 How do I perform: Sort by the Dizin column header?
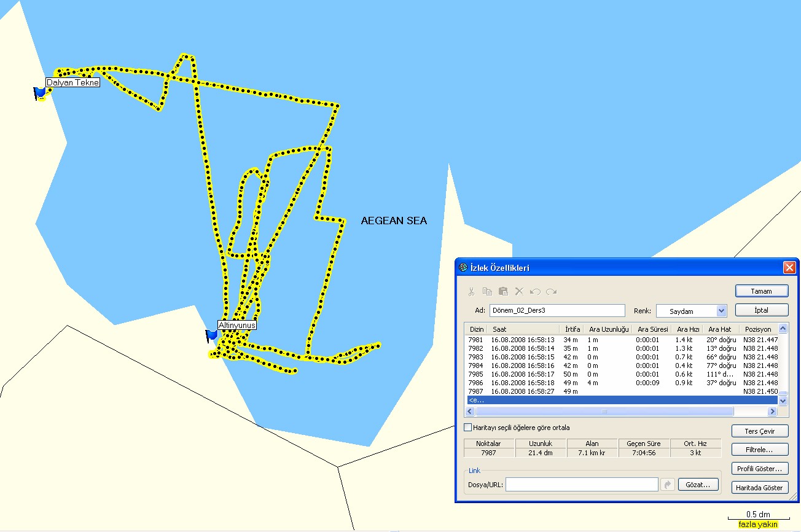[x=477, y=329]
